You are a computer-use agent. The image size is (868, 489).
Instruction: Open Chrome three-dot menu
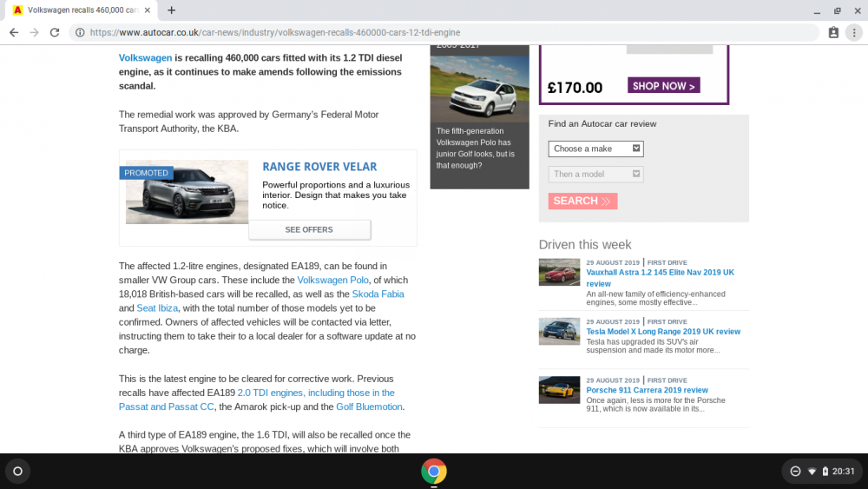tap(854, 33)
